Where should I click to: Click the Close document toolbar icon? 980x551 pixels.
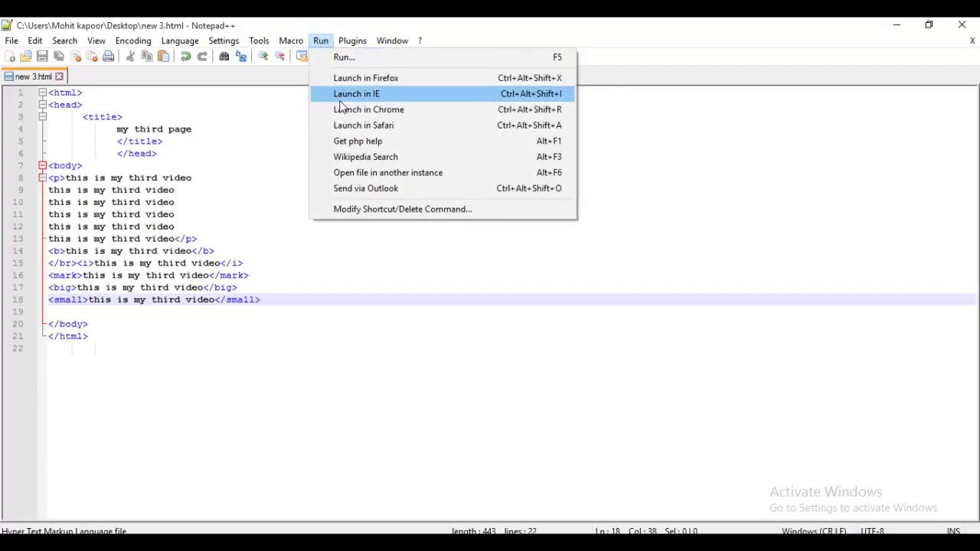(76, 57)
